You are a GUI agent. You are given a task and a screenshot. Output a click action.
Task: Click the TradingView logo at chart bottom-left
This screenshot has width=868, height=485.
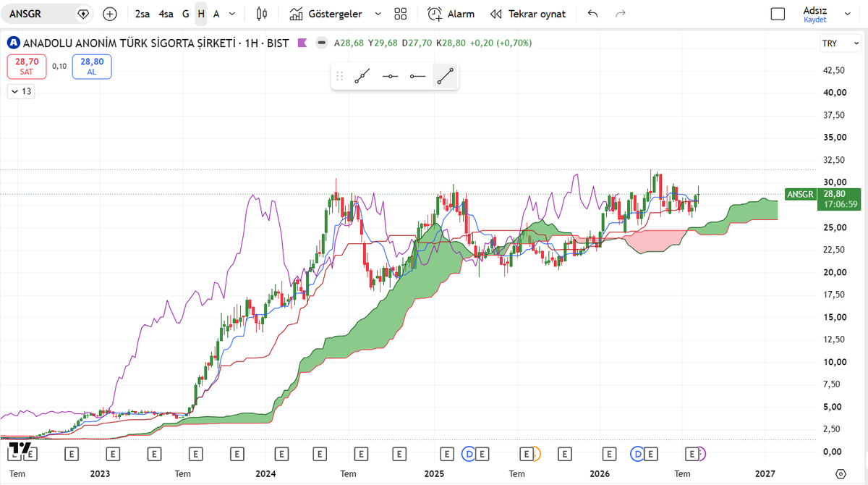20,448
